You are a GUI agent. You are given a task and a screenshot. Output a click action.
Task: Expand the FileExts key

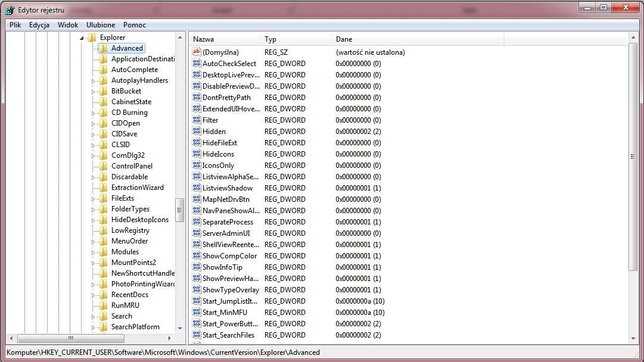[93, 199]
